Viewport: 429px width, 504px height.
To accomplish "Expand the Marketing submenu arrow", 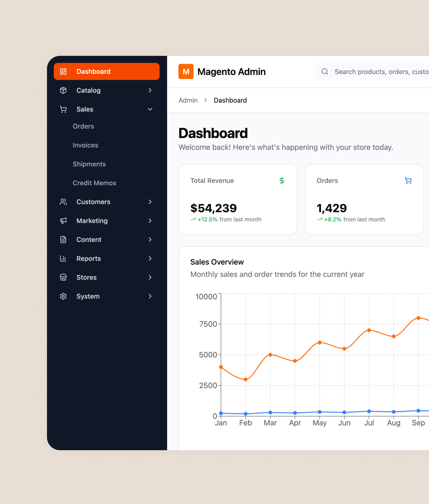I will 150,221.
